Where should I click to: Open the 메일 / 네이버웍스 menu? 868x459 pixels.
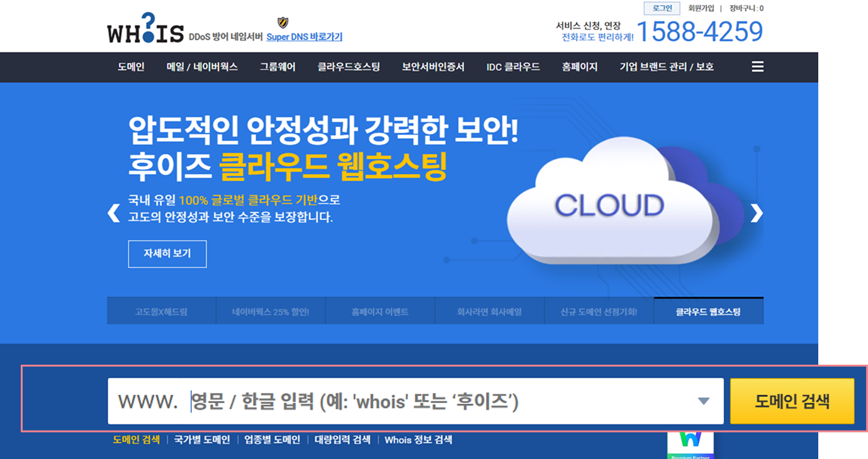[x=202, y=67]
